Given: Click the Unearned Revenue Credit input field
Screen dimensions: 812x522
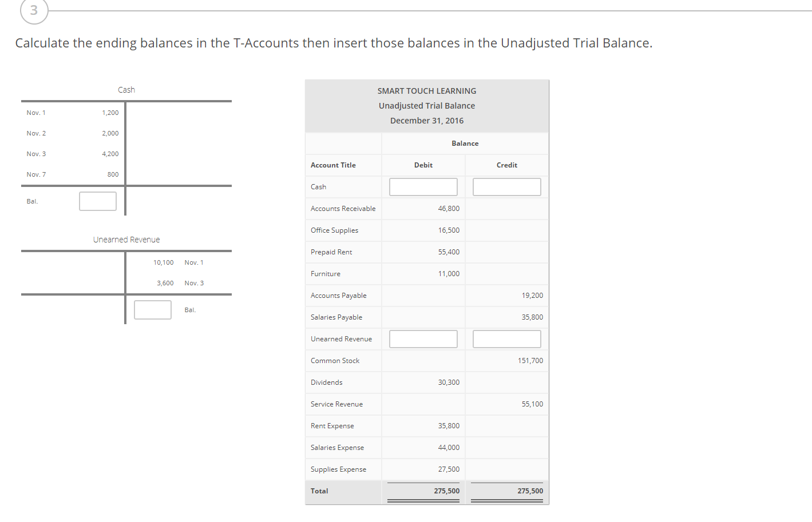Looking at the screenshot, I should tap(506, 338).
